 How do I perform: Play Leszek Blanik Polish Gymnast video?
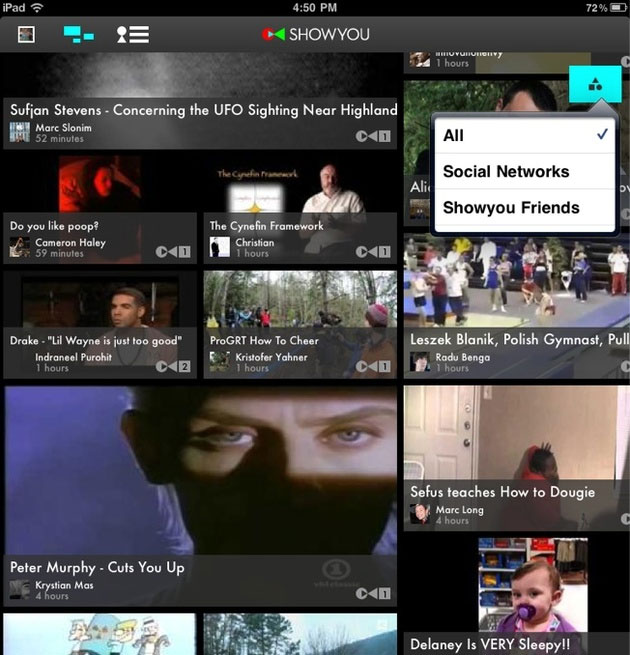pyautogui.click(x=516, y=306)
